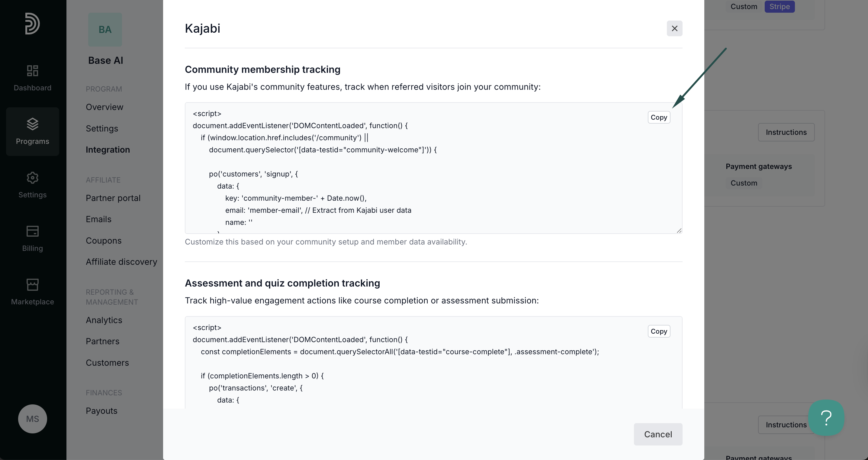Select the Programs layers icon
The width and height of the screenshot is (868, 460).
32,124
